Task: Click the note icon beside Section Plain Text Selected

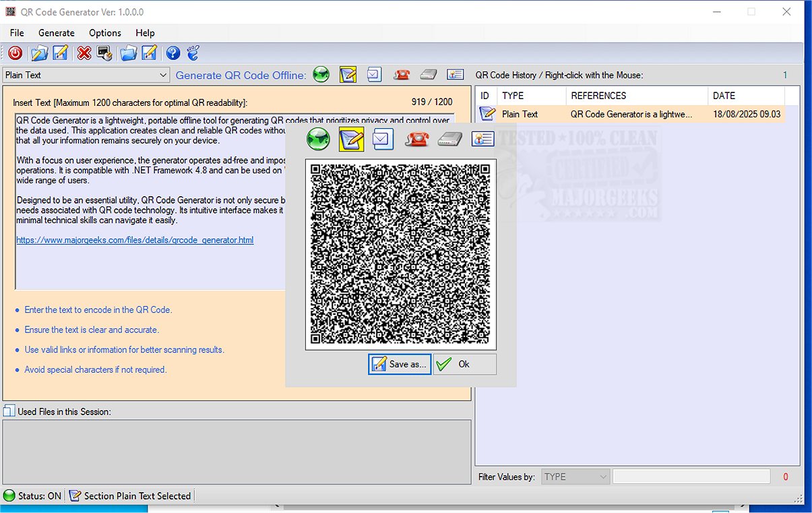Action: [x=75, y=495]
